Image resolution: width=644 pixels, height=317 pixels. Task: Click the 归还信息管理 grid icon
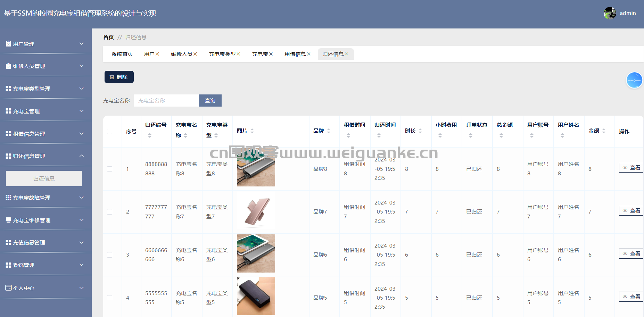point(8,156)
